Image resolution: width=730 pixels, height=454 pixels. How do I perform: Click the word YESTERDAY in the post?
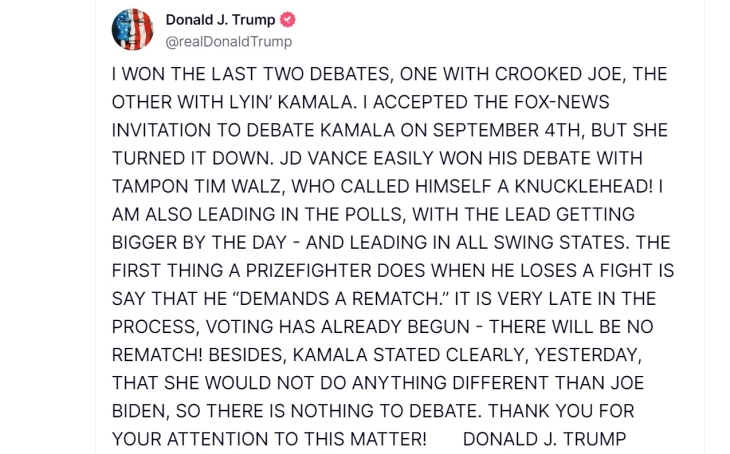(x=588, y=355)
